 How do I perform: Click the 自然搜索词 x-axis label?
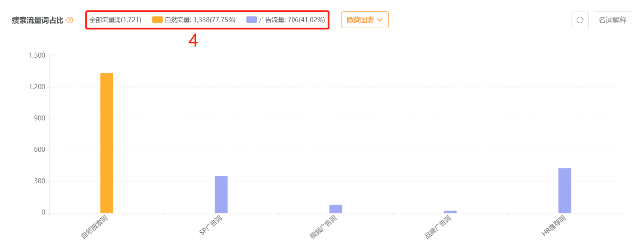click(x=95, y=227)
